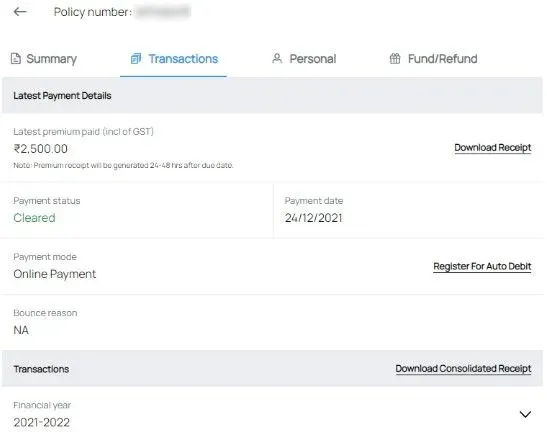Click the payment date 24/12/2021

point(314,218)
